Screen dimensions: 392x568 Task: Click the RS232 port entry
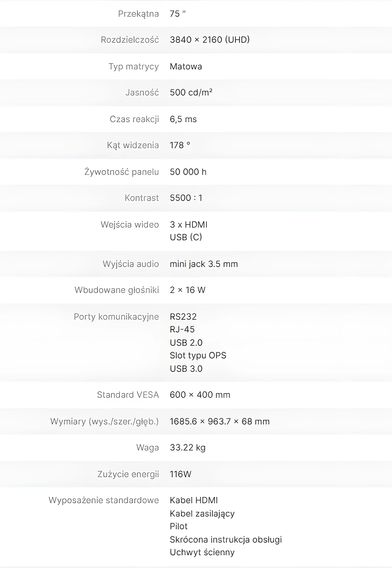click(x=183, y=317)
